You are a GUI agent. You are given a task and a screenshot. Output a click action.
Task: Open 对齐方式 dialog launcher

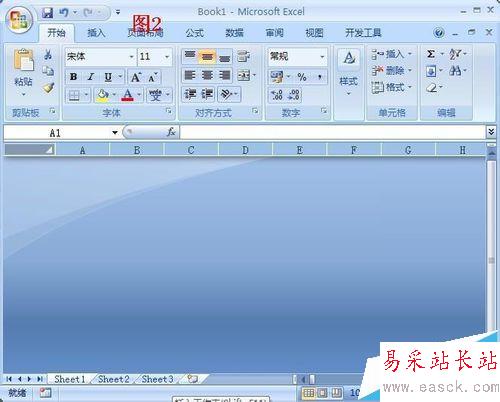tap(255, 111)
